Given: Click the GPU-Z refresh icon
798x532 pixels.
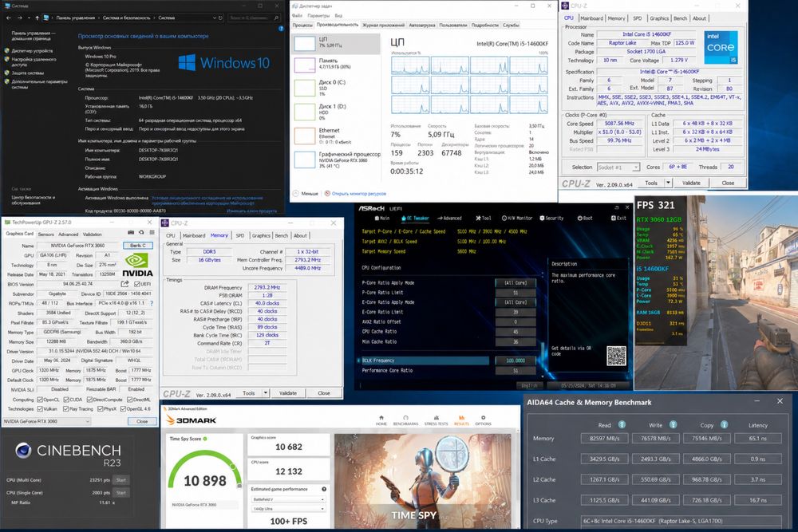Looking at the screenshot, I should tap(141, 232).
